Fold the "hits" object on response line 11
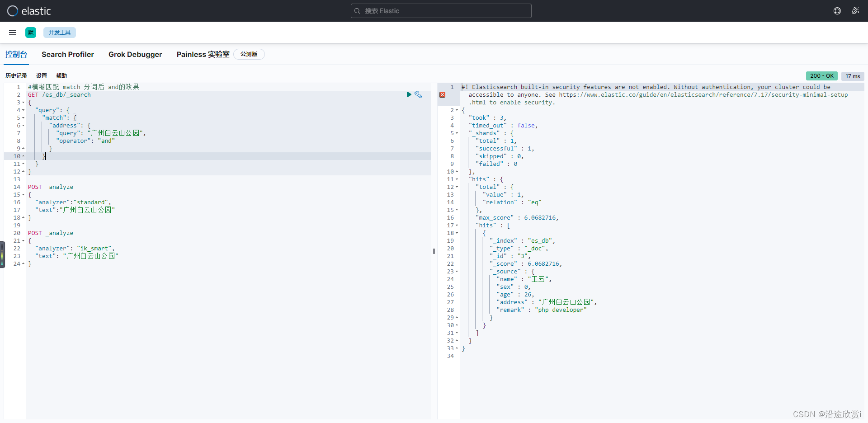This screenshot has height=423, width=868. (457, 179)
